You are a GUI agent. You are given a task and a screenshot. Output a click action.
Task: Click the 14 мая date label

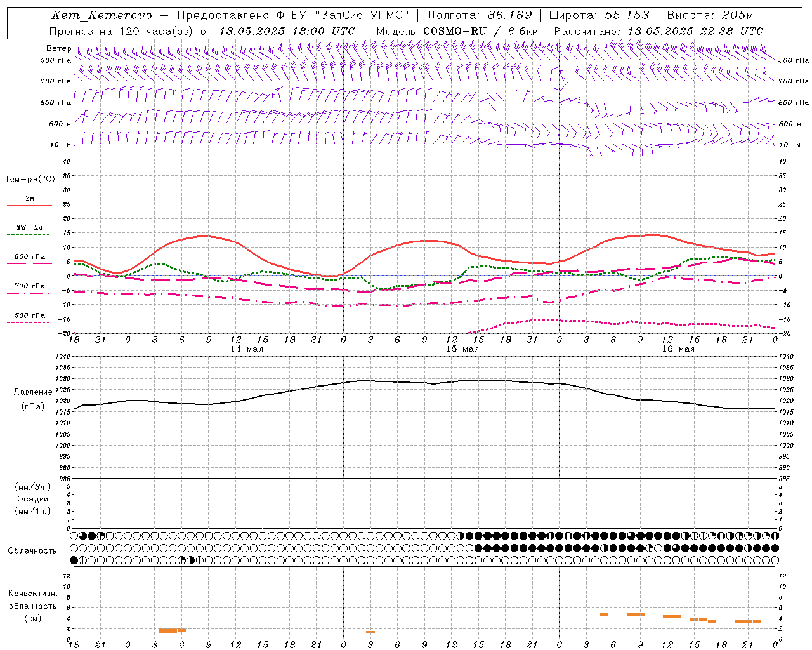[247, 349]
